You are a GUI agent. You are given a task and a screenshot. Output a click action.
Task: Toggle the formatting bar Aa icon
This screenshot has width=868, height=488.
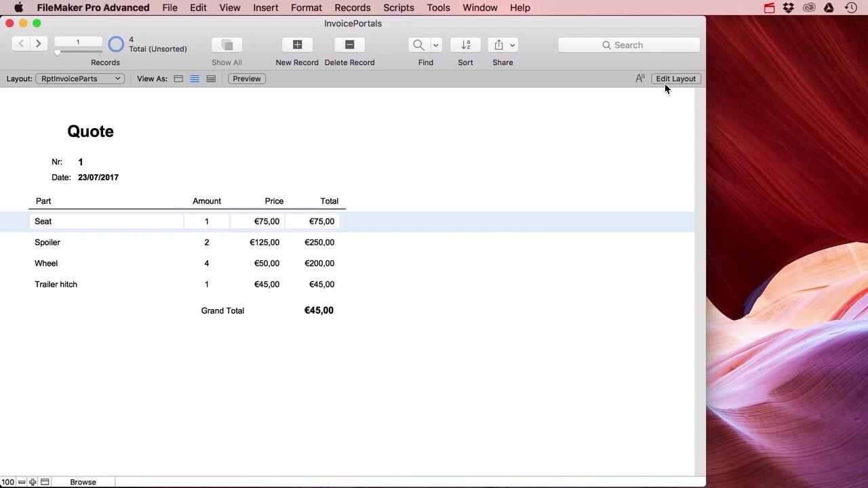coord(639,79)
